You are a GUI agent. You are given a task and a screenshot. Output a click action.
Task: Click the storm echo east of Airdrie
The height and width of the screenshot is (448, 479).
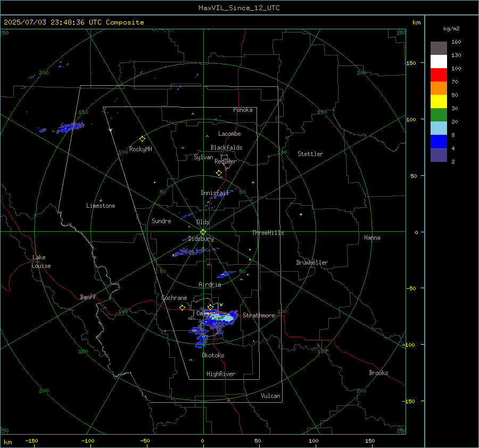pos(226,274)
